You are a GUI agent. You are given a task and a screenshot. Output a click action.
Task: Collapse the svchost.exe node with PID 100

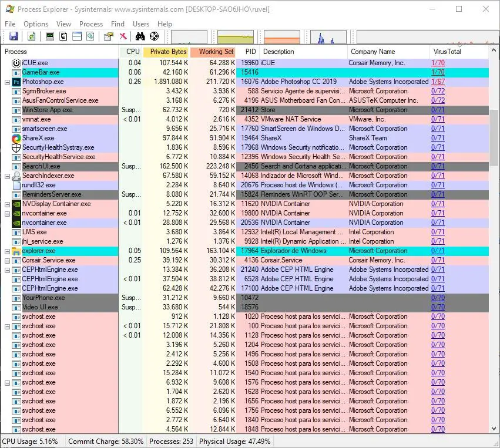(x=7, y=326)
